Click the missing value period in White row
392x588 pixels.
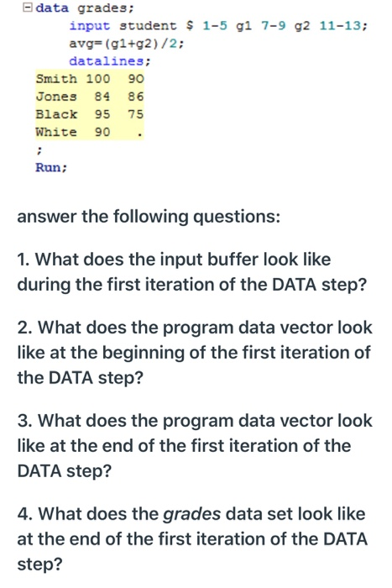(x=139, y=135)
